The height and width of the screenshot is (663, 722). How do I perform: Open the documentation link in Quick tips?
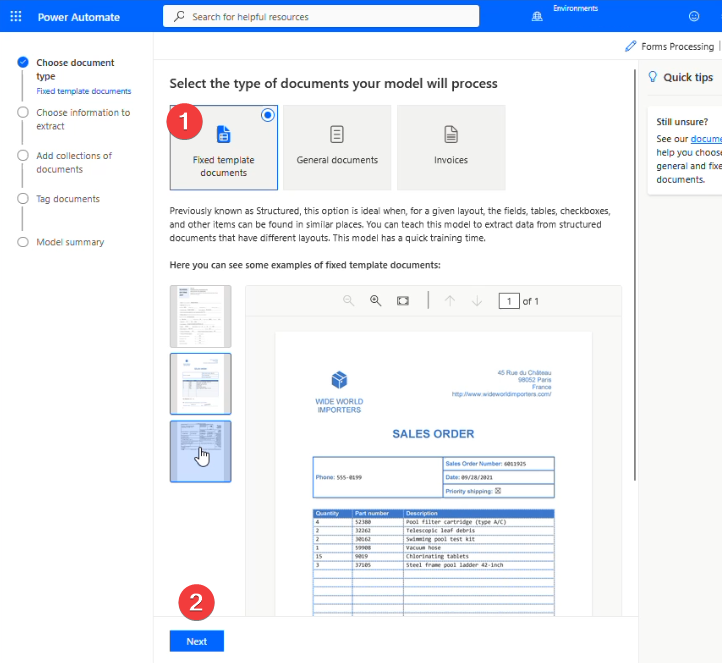pyautogui.click(x=706, y=139)
